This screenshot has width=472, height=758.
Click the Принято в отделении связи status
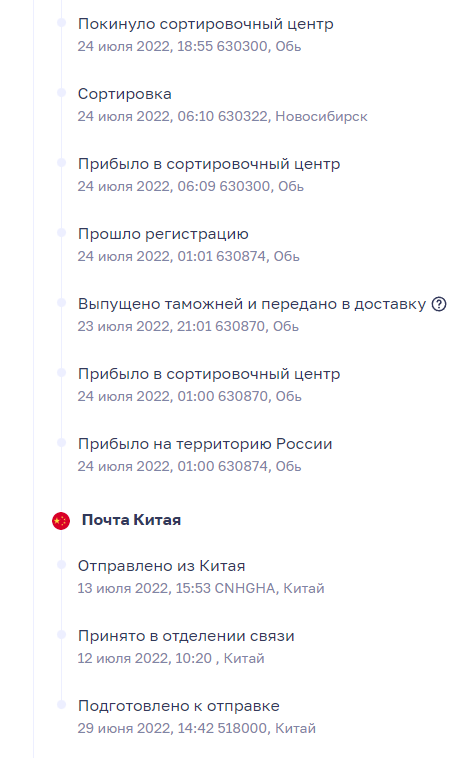[x=186, y=636]
